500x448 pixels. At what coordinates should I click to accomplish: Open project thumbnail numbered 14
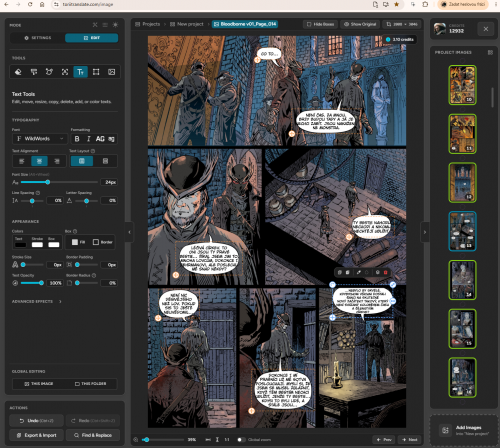[463, 280]
